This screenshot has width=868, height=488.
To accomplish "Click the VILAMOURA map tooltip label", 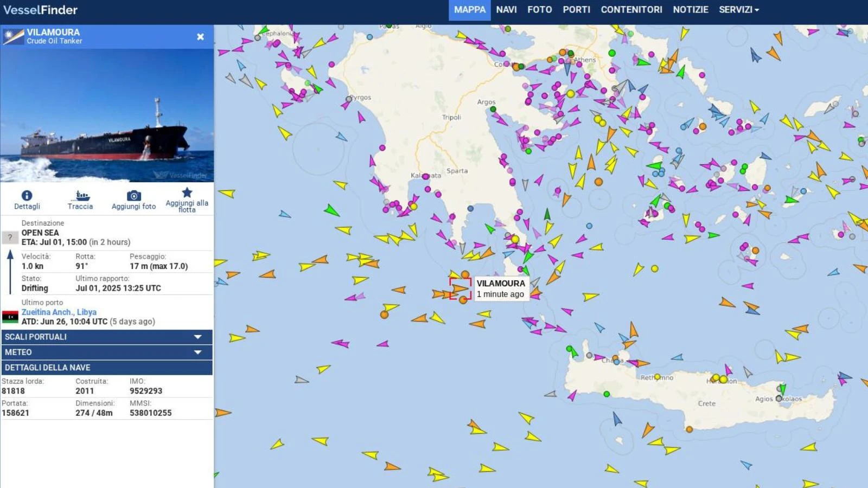I will (501, 288).
